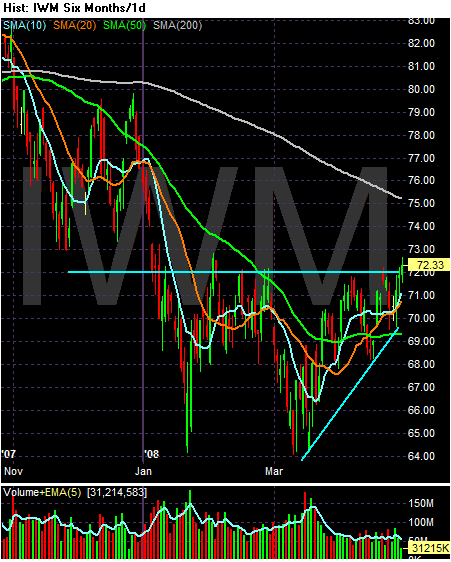Click the '08 year marker
Screen dimensions: 451x562
(x=151, y=454)
